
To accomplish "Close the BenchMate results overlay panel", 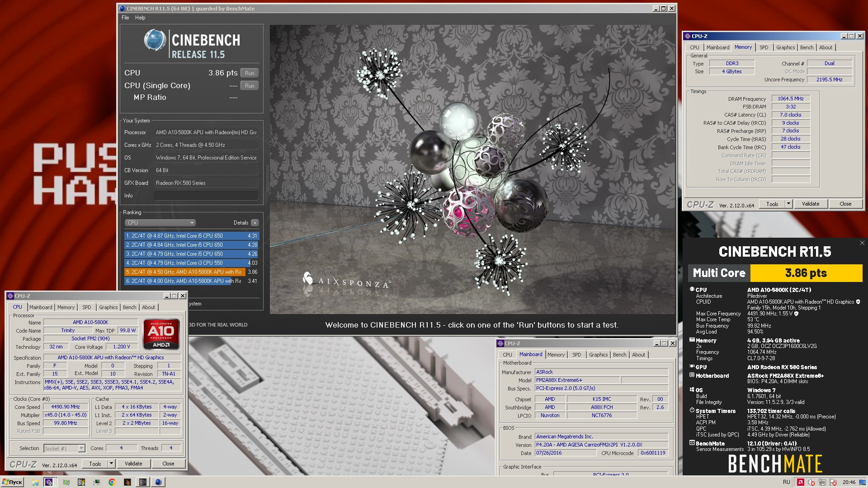I will (x=862, y=243).
